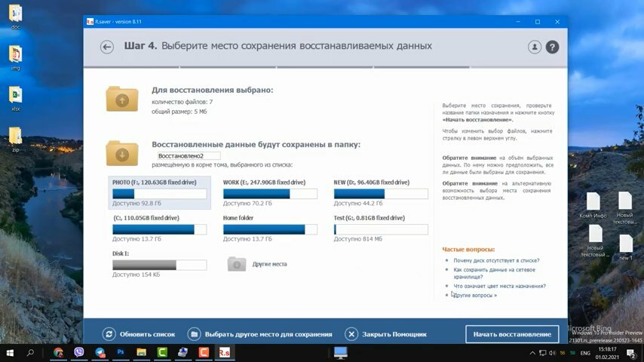
Task: Open help question mark icon
Action: click(552, 47)
